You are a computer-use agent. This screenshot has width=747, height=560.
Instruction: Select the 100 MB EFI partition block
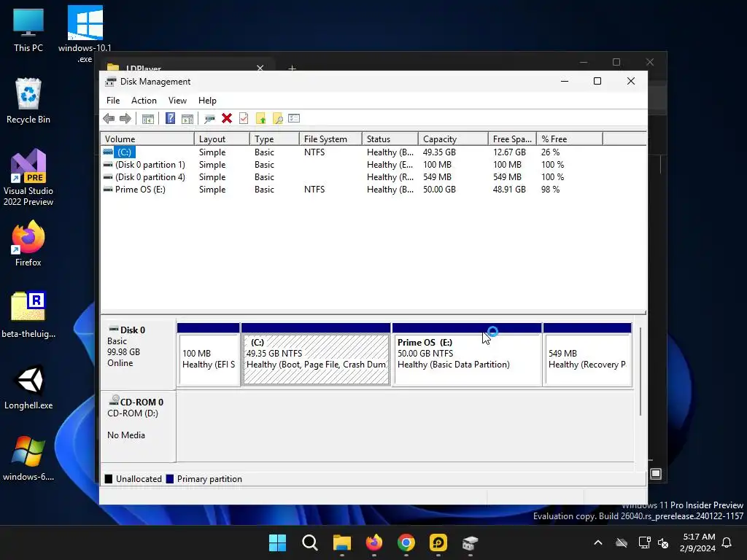coord(208,354)
